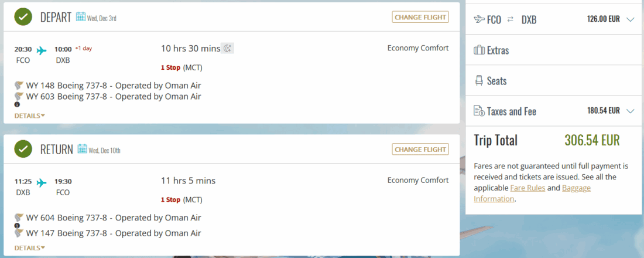Click the receipt icon beside Taxes and Fee
The image size is (644, 258).
point(479,111)
